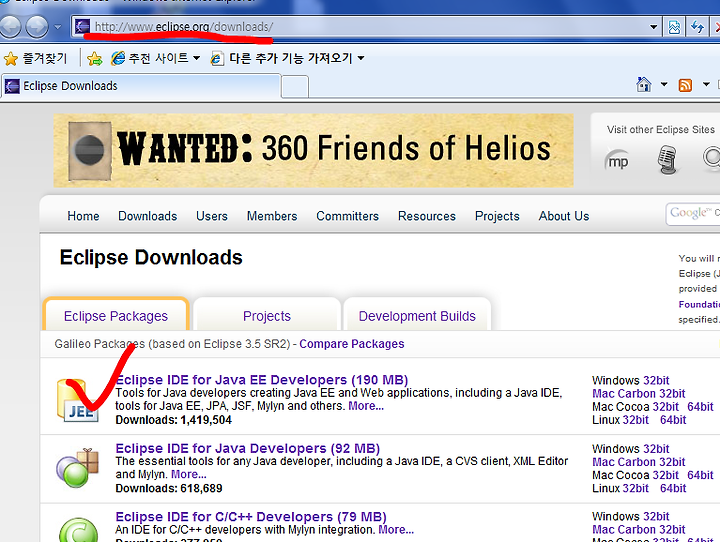
Task: Open the 추천 사이트 suggested sites dropdown
Action: click(x=156, y=58)
